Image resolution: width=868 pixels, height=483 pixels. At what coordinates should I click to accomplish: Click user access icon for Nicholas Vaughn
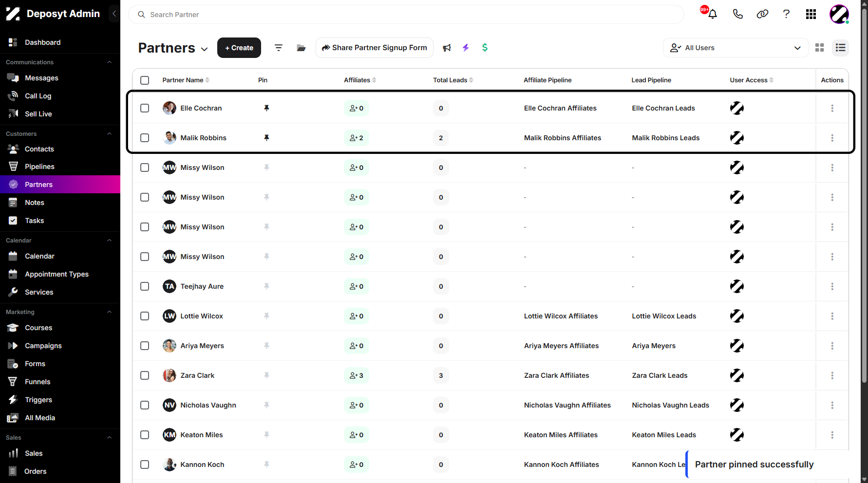736,405
